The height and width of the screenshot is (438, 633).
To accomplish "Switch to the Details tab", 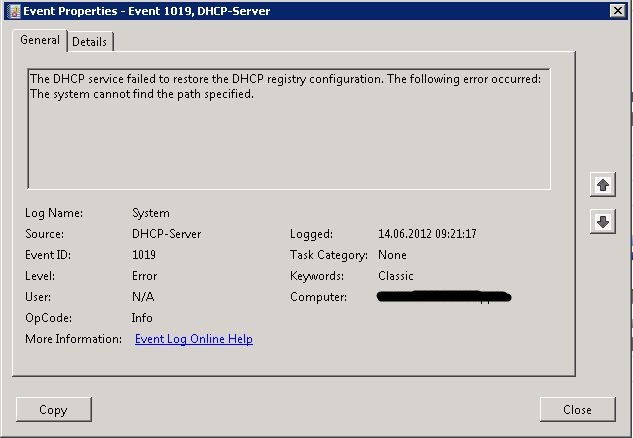I will tap(90, 42).
